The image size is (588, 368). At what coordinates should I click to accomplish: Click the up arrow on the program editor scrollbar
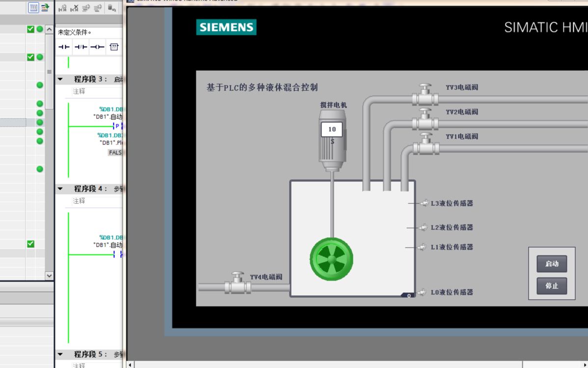(x=49, y=28)
